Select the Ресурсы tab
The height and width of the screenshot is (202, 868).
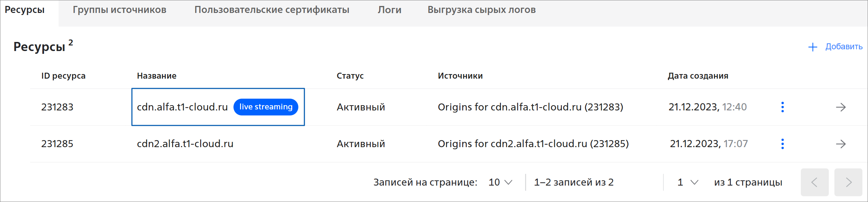pos(24,10)
